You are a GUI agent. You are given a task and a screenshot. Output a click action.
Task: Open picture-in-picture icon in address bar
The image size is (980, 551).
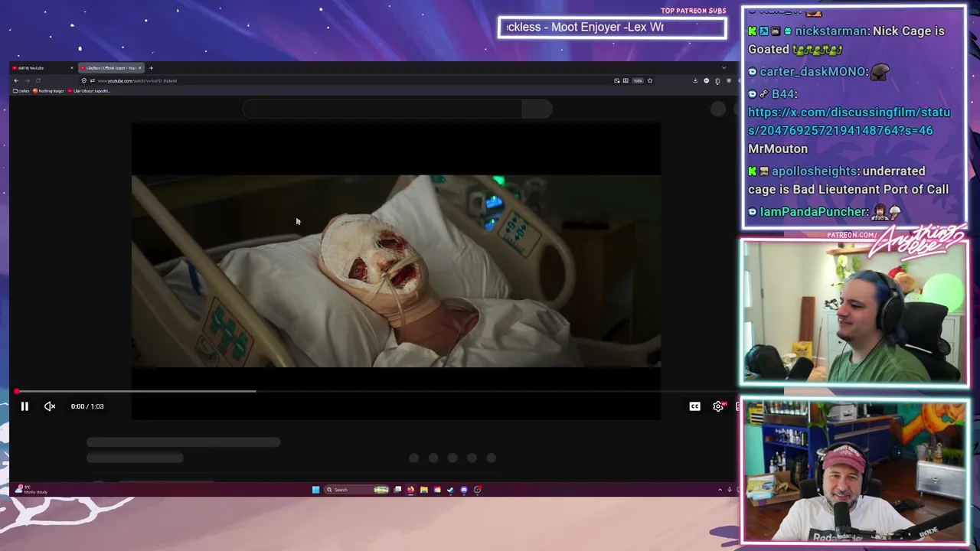point(626,80)
